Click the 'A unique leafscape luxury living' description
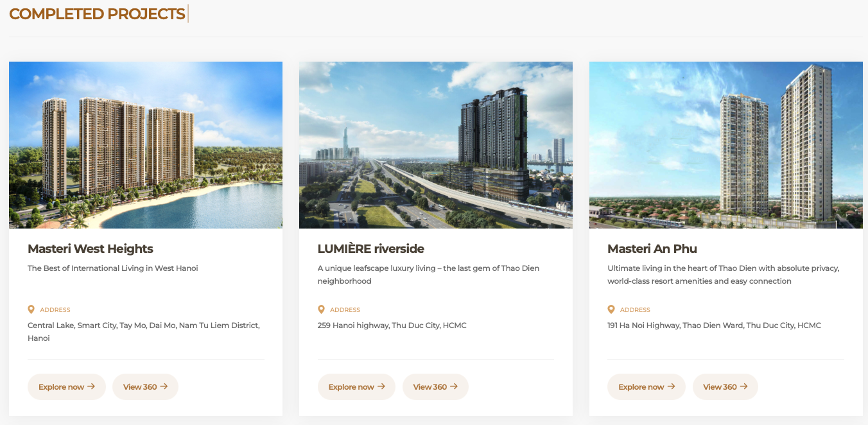 pyautogui.click(x=428, y=275)
